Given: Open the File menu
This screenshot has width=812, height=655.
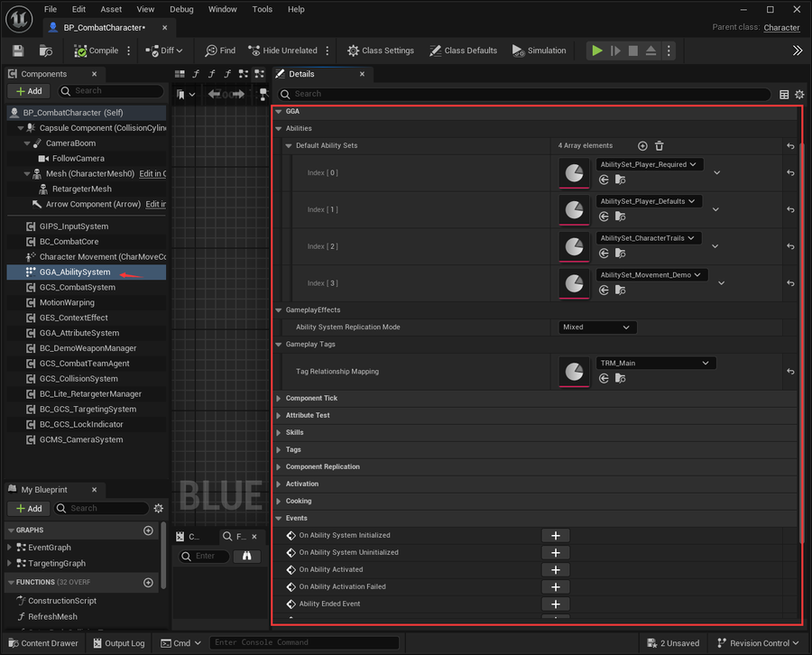Looking at the screenshot, I should [51, 9].
